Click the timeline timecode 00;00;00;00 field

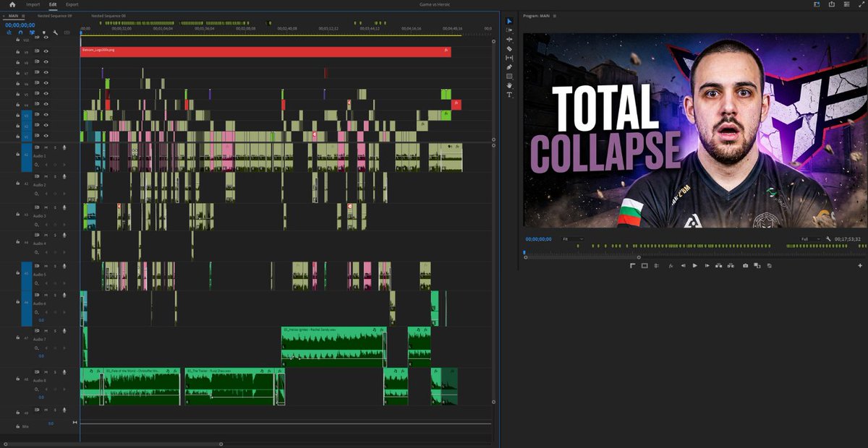pyautogui.click(x=20, y=25)
